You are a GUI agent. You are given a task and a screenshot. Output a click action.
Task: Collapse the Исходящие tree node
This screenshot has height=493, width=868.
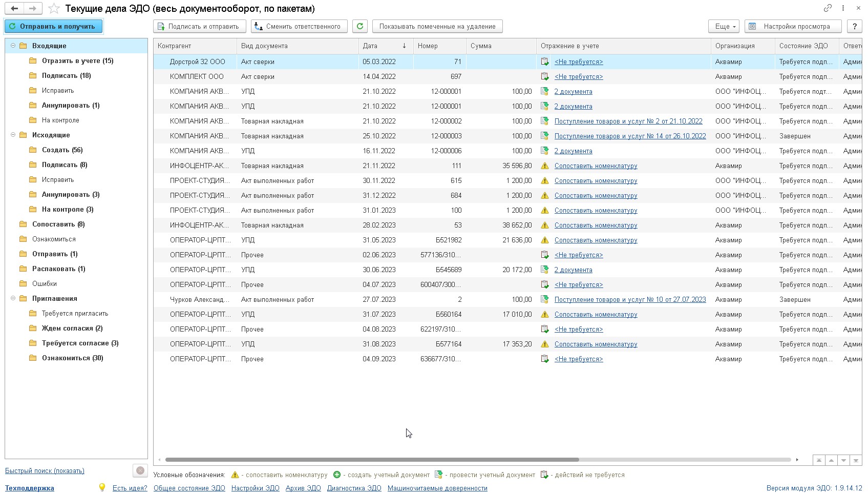click(13, 135)
